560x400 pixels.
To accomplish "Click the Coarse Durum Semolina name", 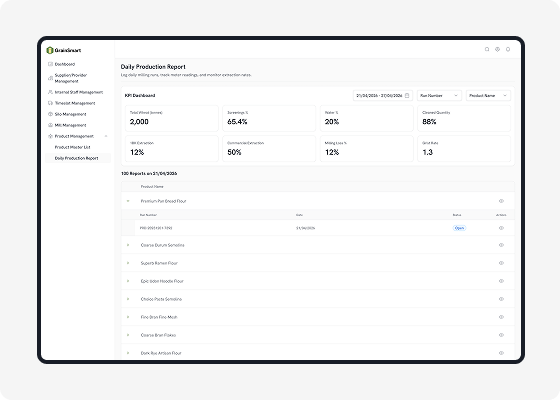I will (162, 245).
